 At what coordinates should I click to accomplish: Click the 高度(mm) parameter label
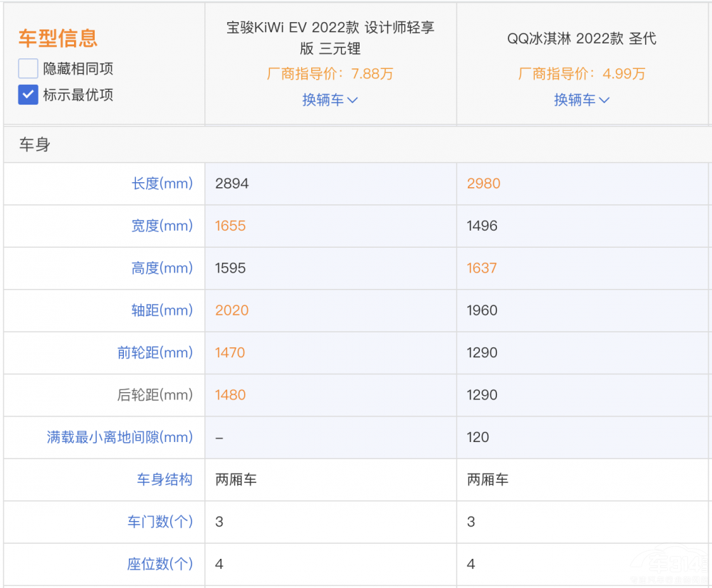coord(162,268)
